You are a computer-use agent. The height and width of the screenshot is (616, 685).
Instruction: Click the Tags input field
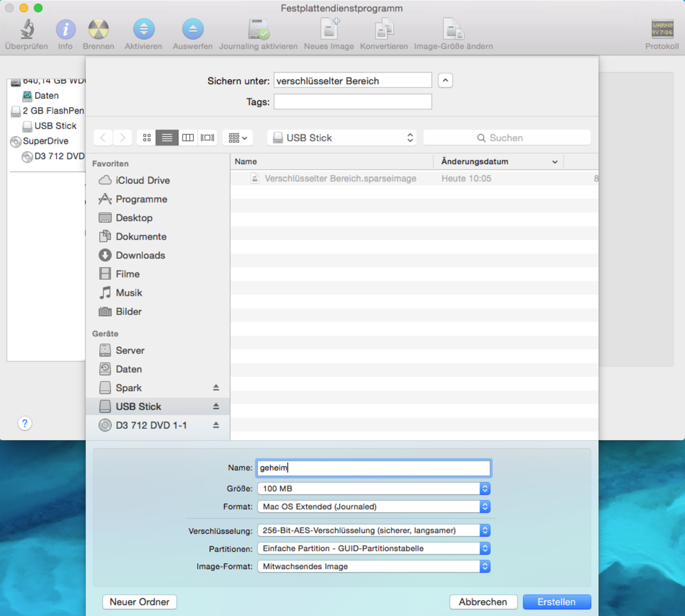(x=352, y=102)
